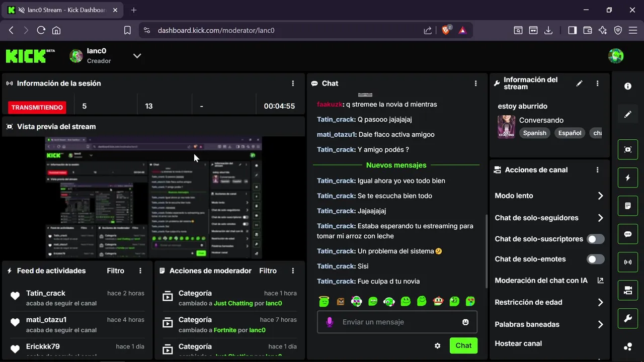Select the pencil icon in right sidebar
The height and width of the screenshot is (362, 644).
(x=628, y=115)
